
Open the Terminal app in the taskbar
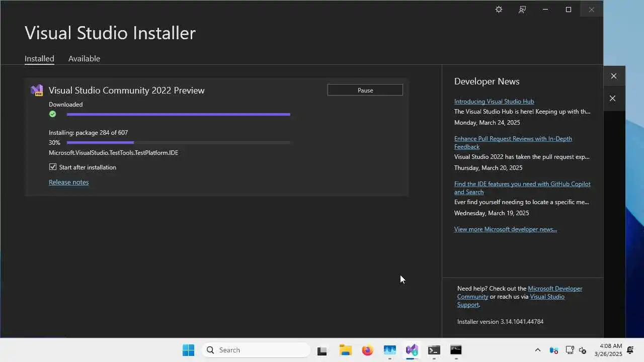(x=434, y=350)
